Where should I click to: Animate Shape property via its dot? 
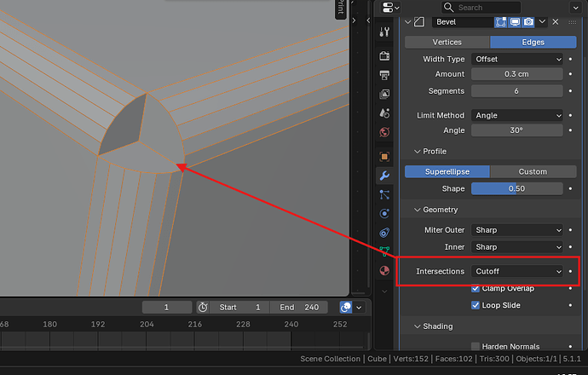tap(570, 188)
